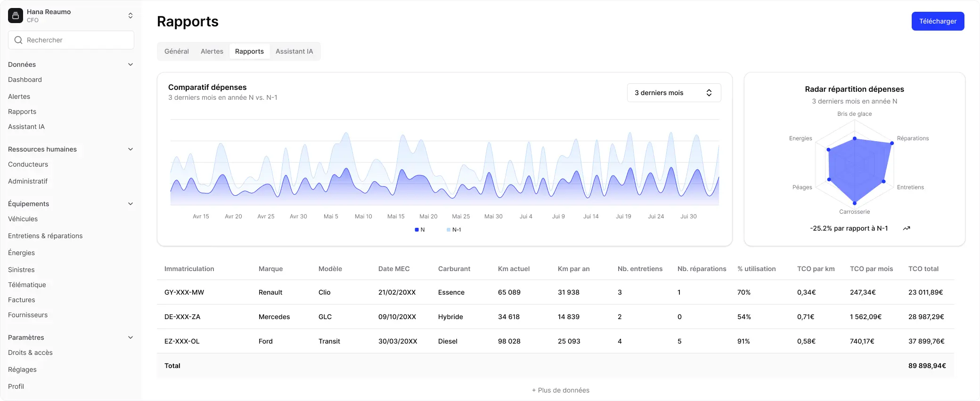The image size is (980, 401).
Task: Open the 3 derniers mois dropdown
Action: (x=674, y=93)
